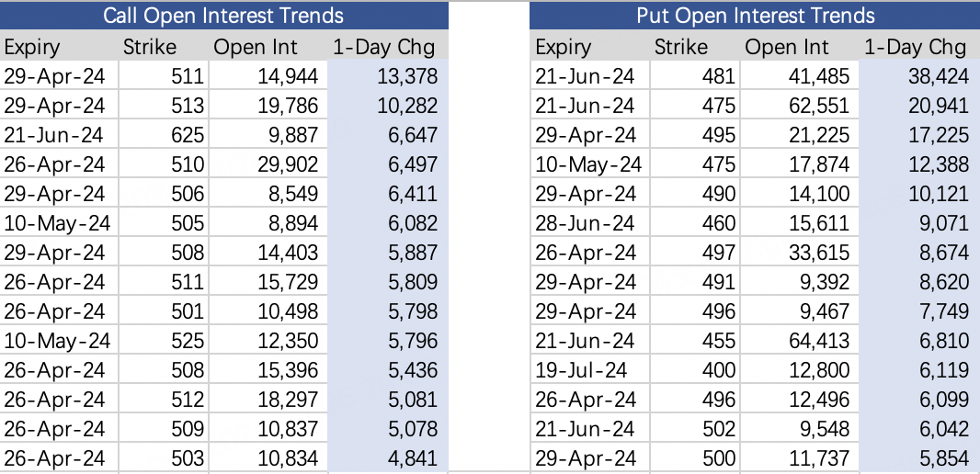This screenshot has width=980, height=474.
Task: Select the 21-Jun-24 expiry in the call table
Action: click(55, 135)
